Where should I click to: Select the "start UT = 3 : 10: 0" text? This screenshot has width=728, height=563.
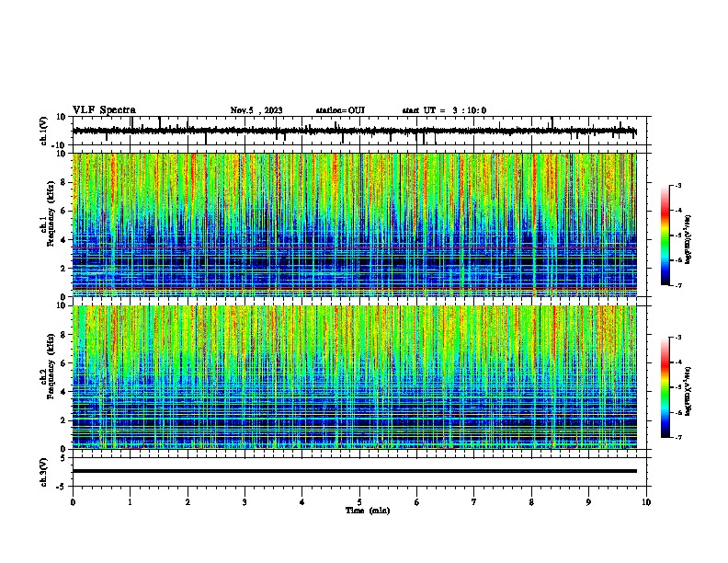tap(444, 110)
